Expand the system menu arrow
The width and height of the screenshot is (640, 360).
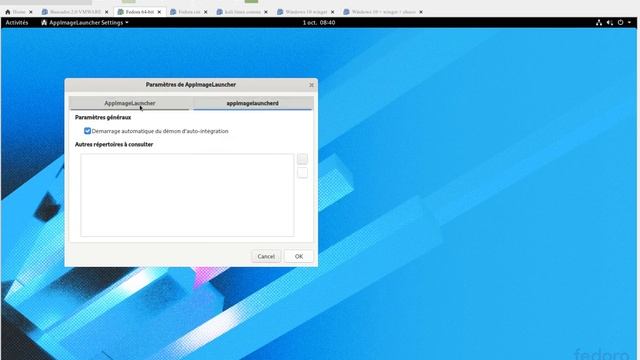coord(629,23)
